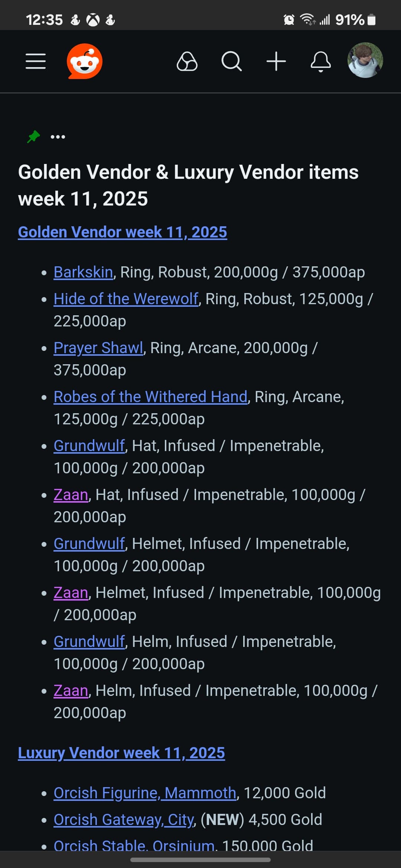
Task: Open the hamburger navigation menu
Action: (x=36, y=61)
